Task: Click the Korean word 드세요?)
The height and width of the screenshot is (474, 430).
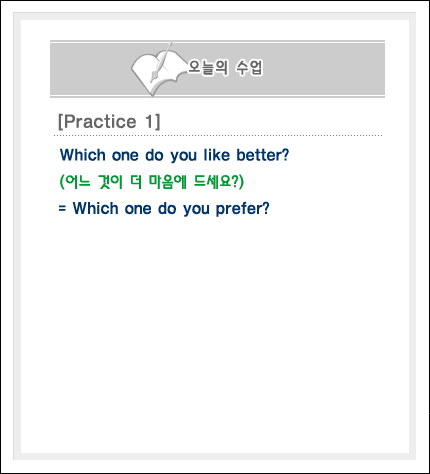Action: click(219, 182)
